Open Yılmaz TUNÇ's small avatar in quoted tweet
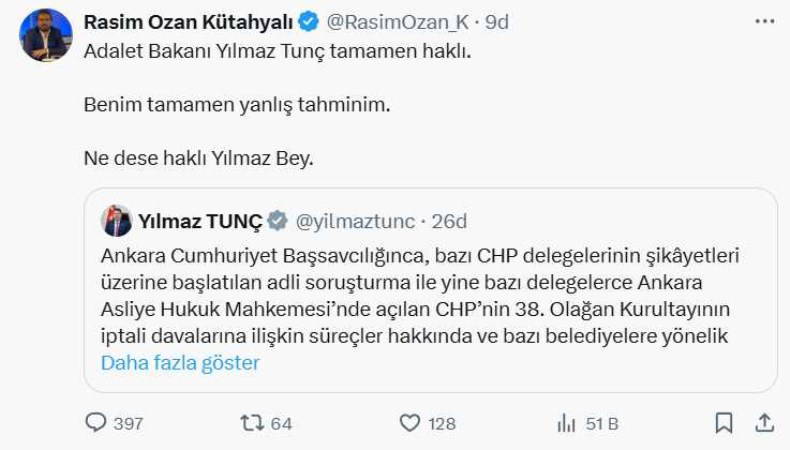The height and width of the screenshot is (450, 790). pyautogui.click(x=116, y=221)
